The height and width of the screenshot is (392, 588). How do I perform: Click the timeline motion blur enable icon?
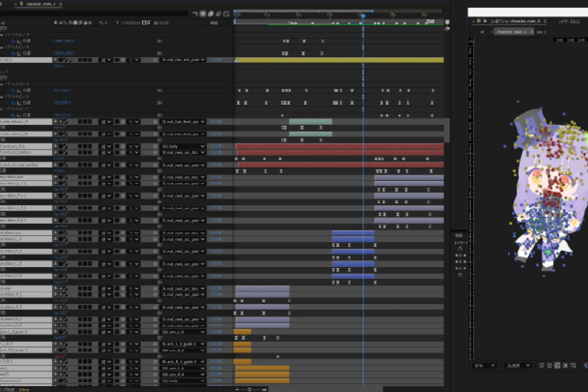tap(218, 13)
